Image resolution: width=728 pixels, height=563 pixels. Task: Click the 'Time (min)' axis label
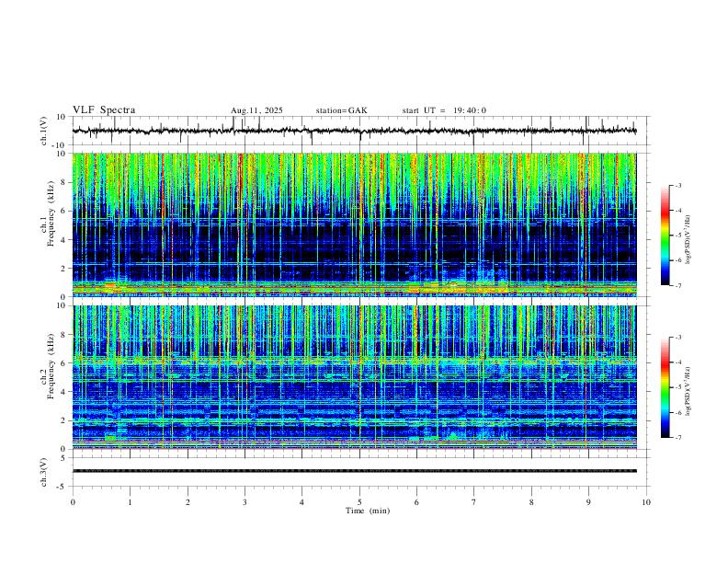pos(368,511)
